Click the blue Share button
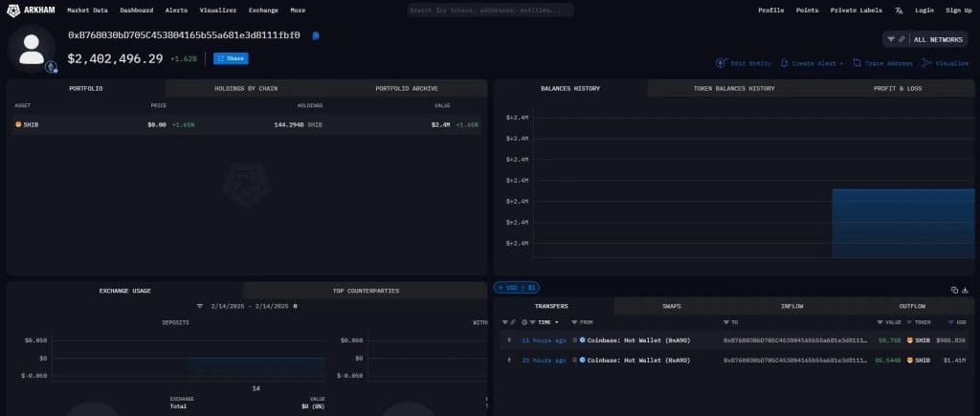980x416 pixels. point(231,58)
